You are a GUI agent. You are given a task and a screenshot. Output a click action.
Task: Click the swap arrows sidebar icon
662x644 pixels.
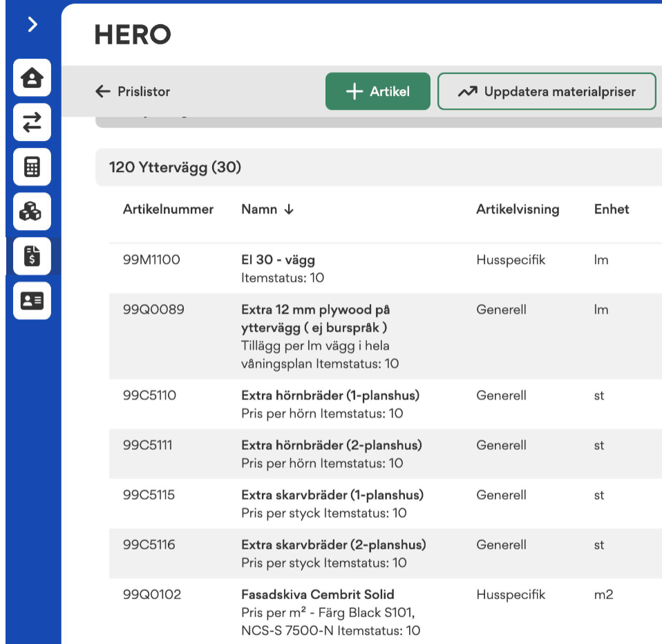coord(32,122)
